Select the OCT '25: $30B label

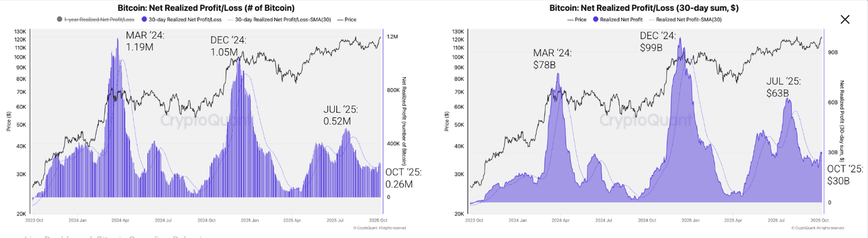[845, 175]
